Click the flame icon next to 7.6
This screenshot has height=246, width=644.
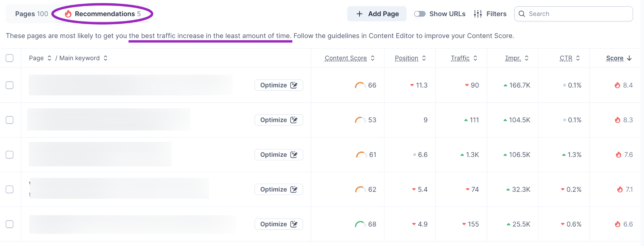pyautogui.click(x=619, y=155)
